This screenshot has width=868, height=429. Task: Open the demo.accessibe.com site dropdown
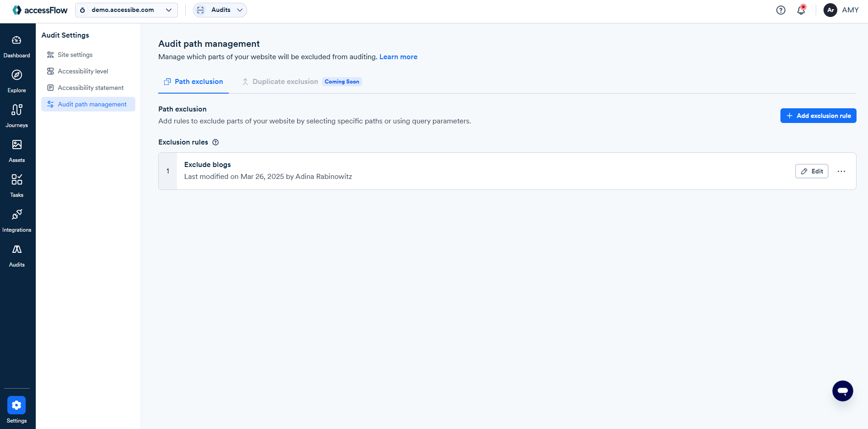(127, 10)
